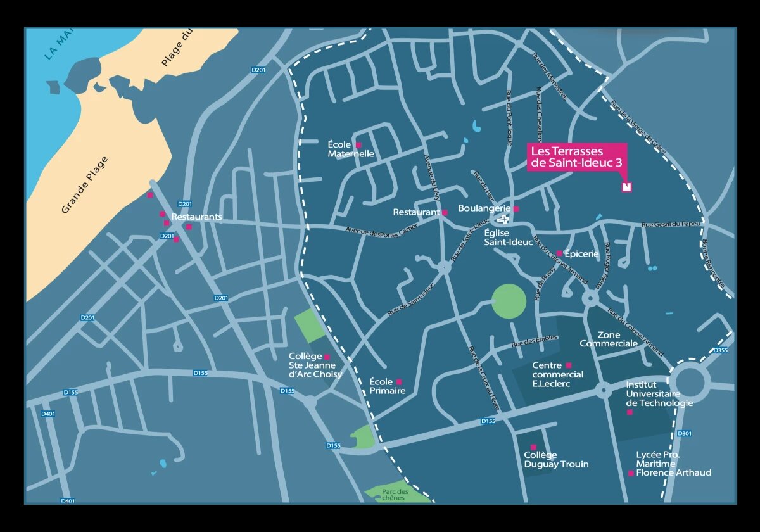
Task: Select the pink marker beside Boulangerie
Action: point(516,209)
